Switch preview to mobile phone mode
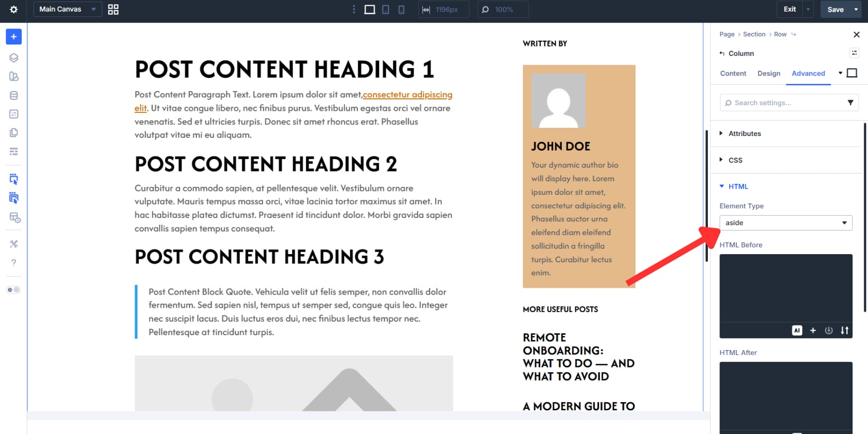The width and height of the screenshot is (868, 434). pyautogui.click(x=401, y=9)
